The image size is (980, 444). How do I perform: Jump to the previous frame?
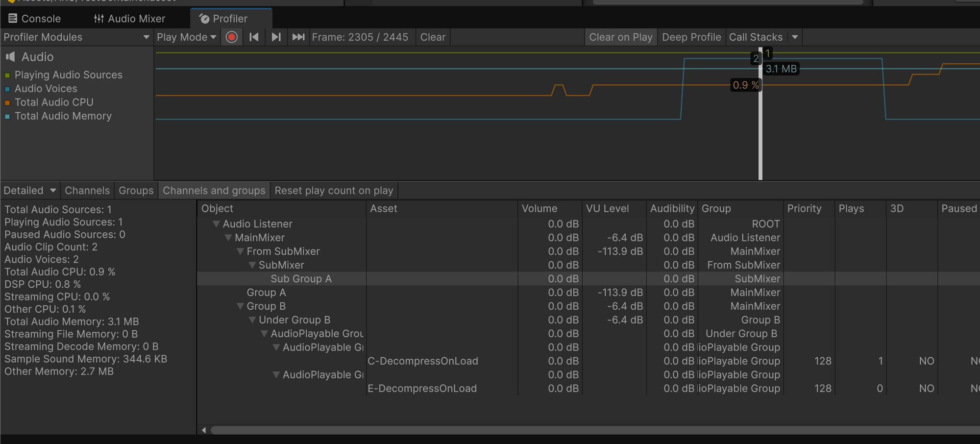click(254, 37)
